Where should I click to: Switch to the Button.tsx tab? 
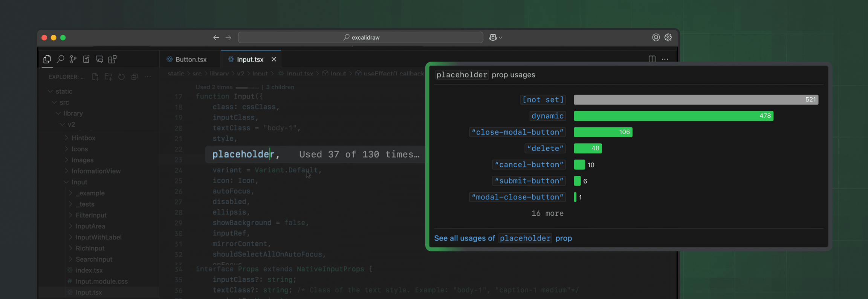click(191, 60)
